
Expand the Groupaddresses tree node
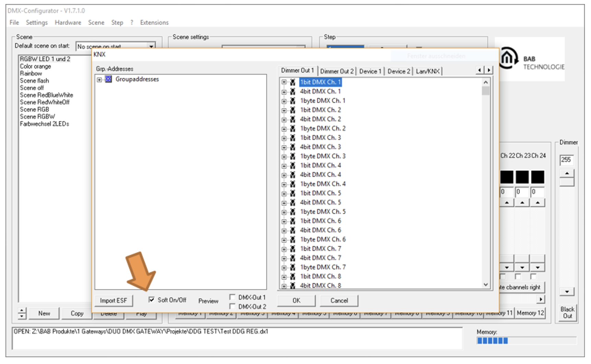[x=99, y=80]
